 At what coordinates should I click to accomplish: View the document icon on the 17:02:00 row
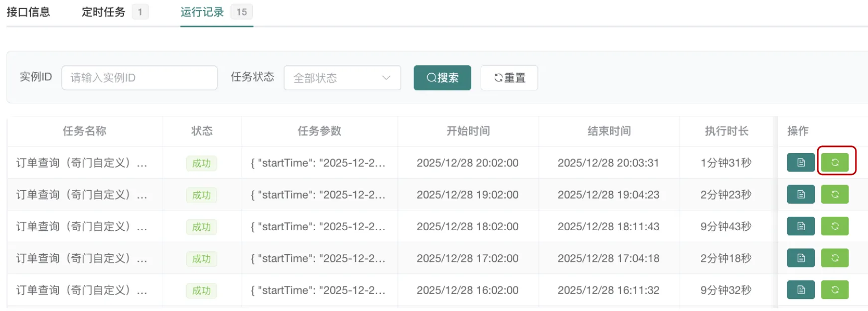[801, 258]
